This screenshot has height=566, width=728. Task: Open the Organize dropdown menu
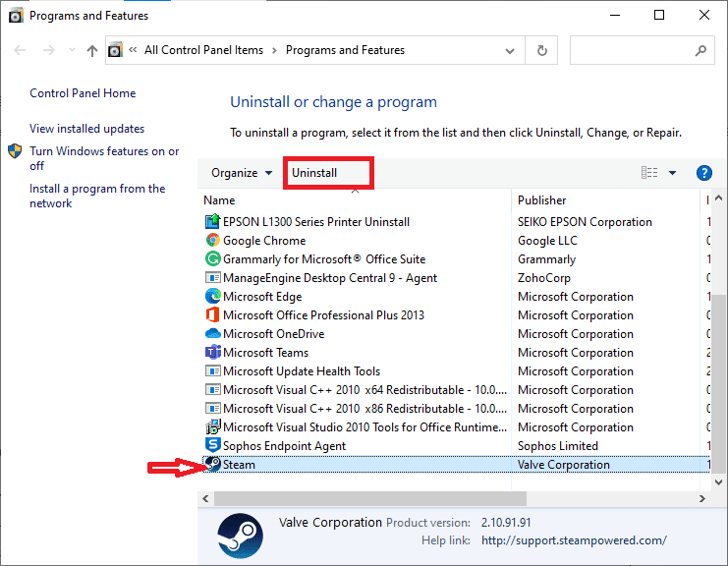click(x=242, y=173)
